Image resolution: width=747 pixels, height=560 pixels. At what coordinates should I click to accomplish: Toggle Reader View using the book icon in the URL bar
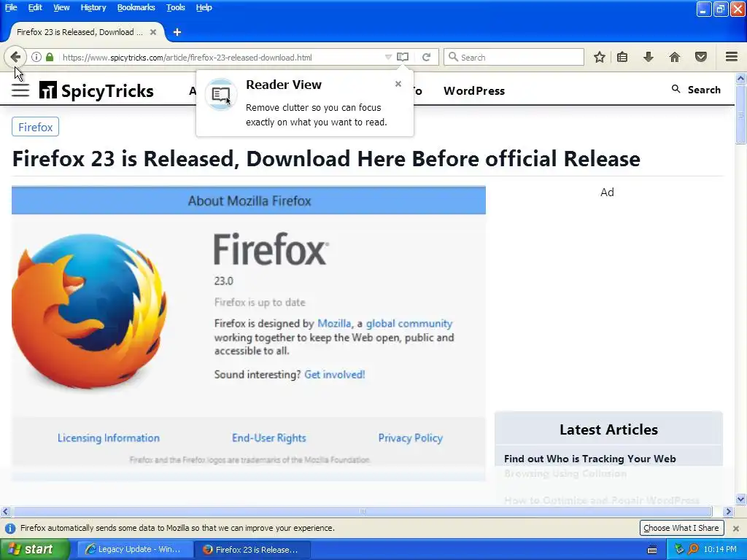coord(403,57)
